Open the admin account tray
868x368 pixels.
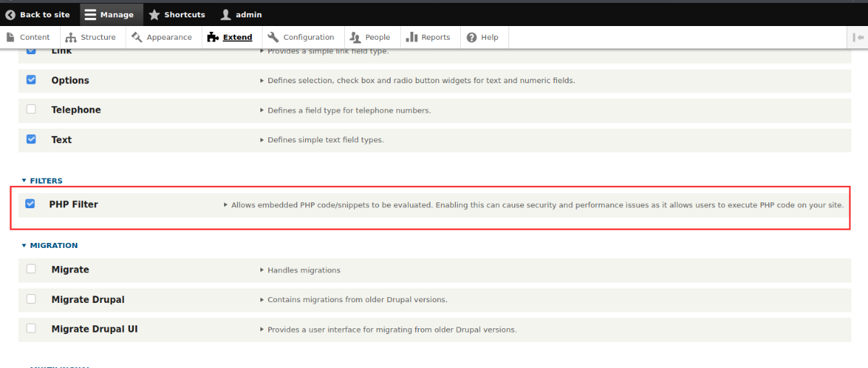(x=242, y=14)
